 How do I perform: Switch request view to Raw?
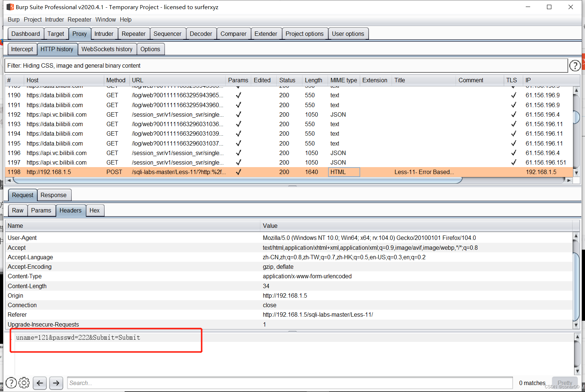point(18,210)
